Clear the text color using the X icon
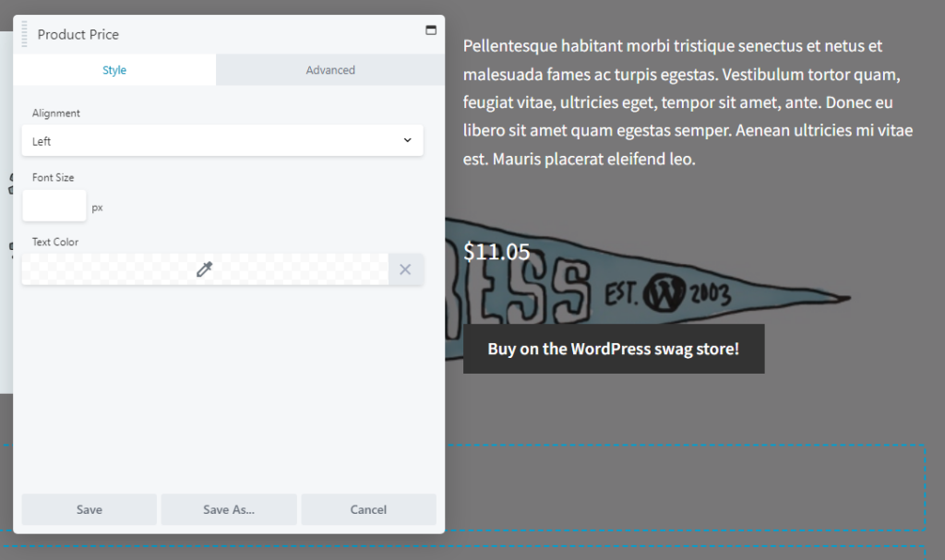Image resolution: width=945 pixels, height=560 pixels. pos(405,268)
